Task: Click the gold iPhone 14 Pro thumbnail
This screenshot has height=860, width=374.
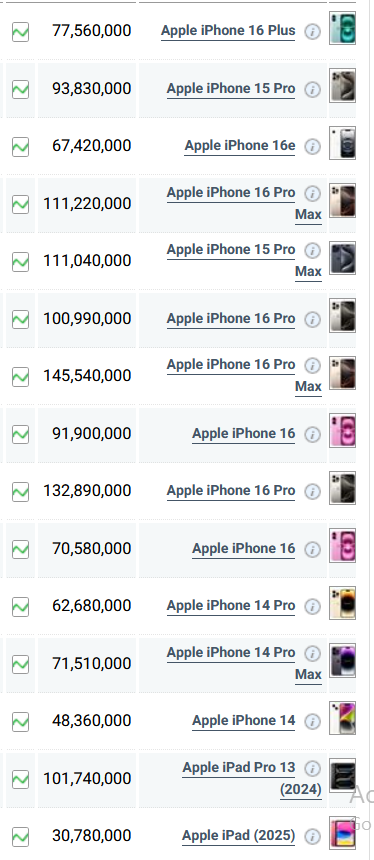Action: pyautogui.click(x=342, y=603)
